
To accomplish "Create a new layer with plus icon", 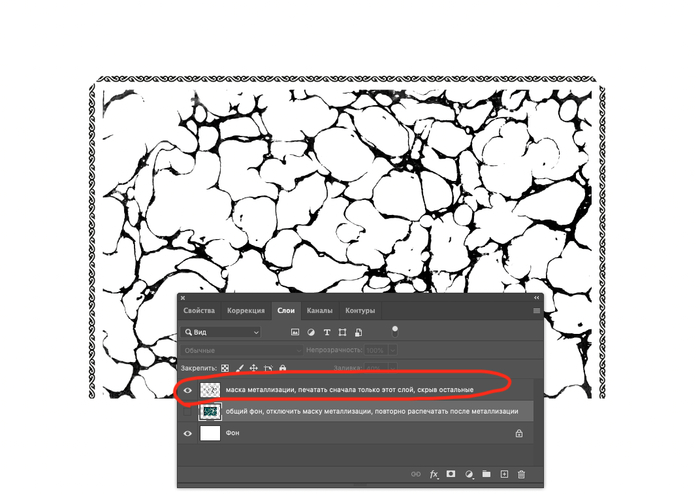I will [504, 473].
